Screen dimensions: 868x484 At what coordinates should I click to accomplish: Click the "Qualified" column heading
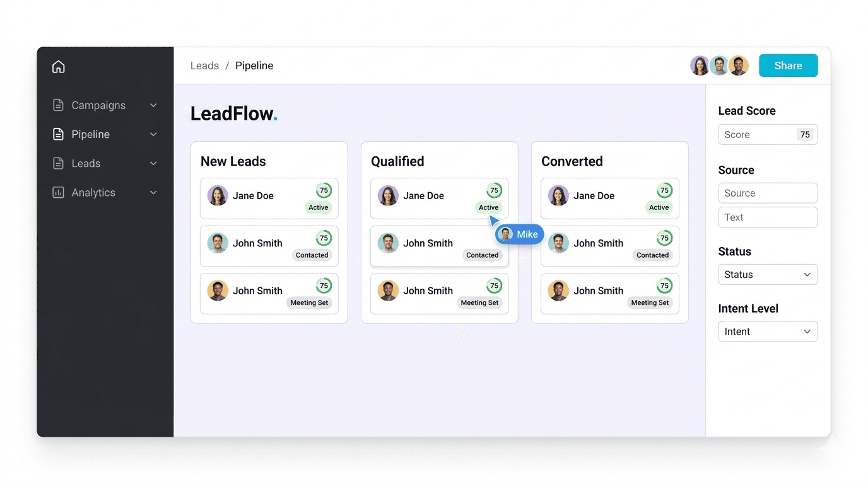397,161
